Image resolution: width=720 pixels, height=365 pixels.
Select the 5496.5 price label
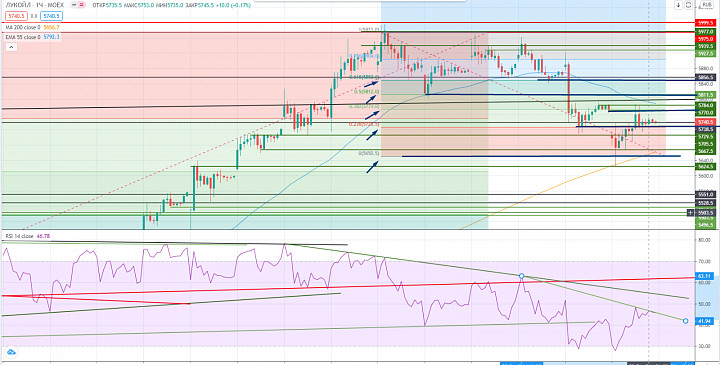click(706, 225)
